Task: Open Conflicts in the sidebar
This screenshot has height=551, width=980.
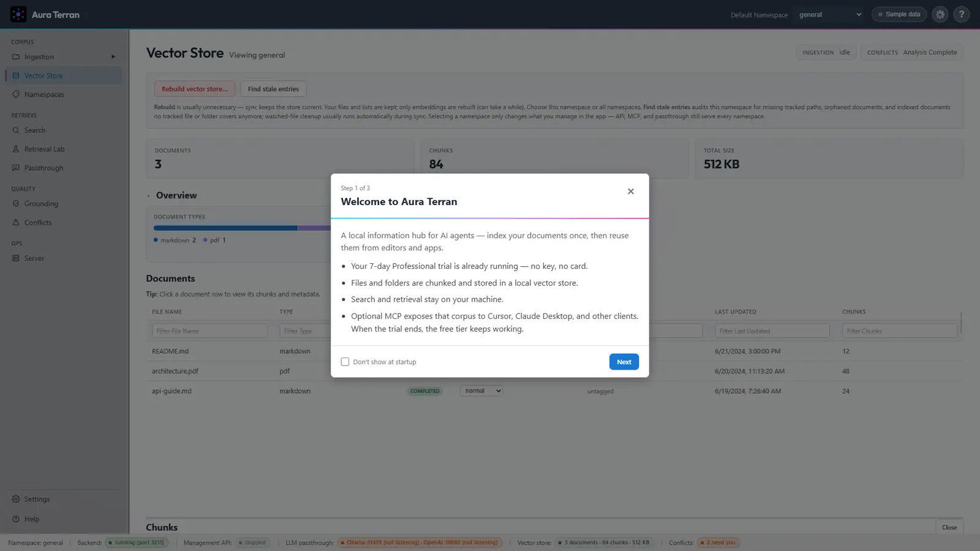Action: pos(64,222)
